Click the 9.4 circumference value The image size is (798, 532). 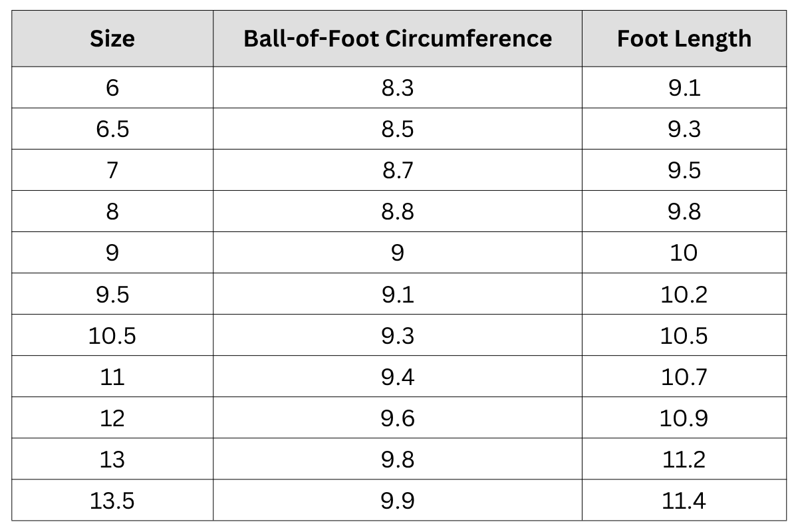point(397,376)
